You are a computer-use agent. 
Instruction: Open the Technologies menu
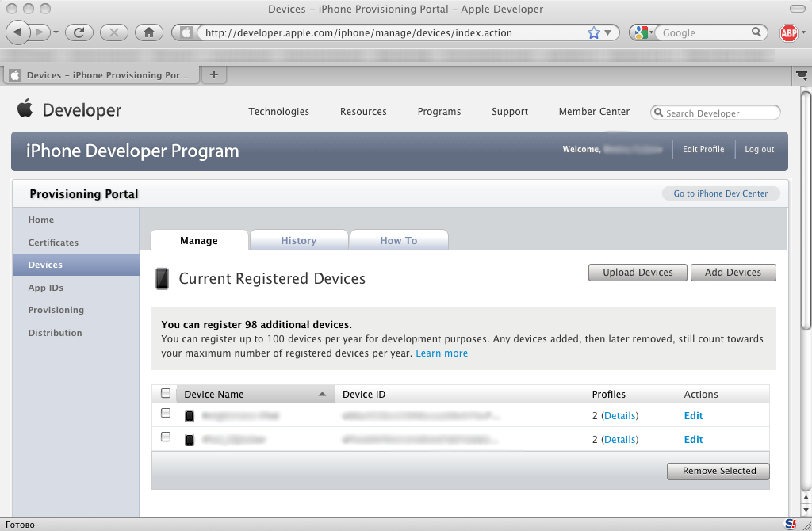tap(278, 111)
